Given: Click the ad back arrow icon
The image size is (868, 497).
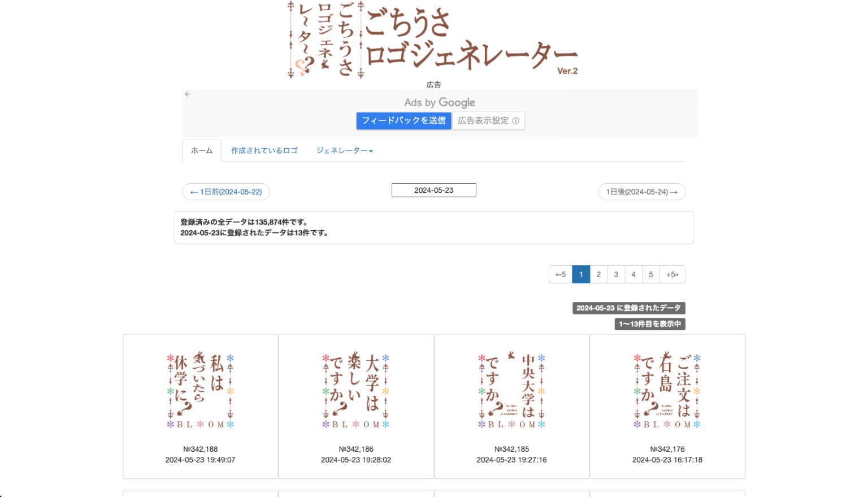Looking at the screenshot, I should pos(188,94).
